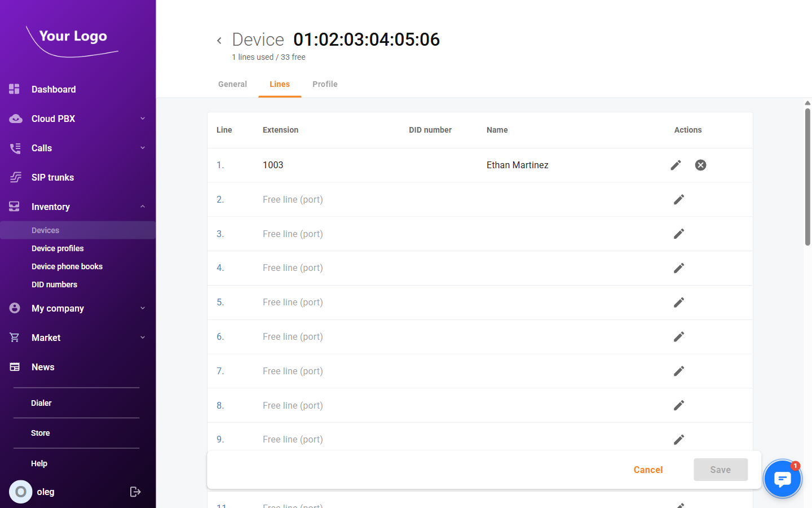This screenshot has height=508, width=812.
Task: Click the Cancel button
Action: (648, 470)
